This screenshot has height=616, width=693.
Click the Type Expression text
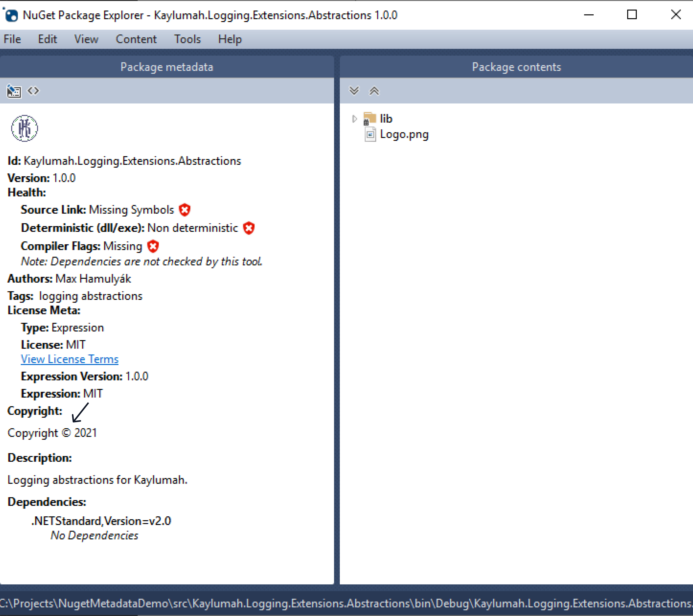[x=62, y=328]
